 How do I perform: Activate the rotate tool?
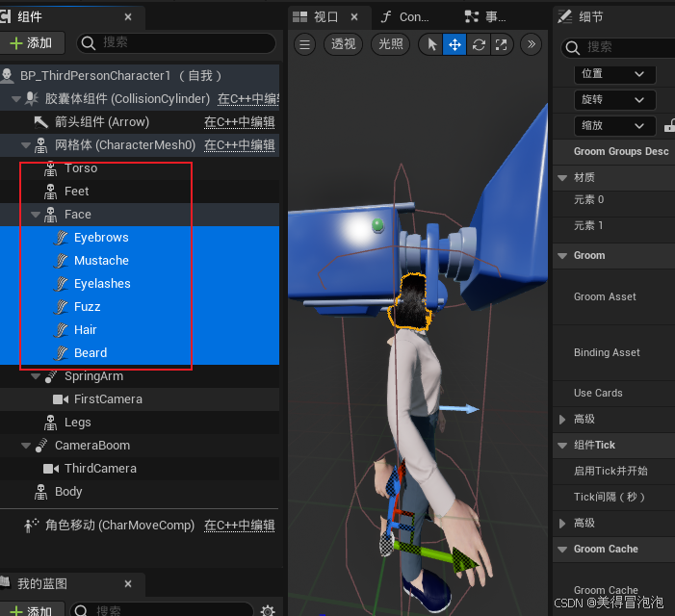[479, 44]
